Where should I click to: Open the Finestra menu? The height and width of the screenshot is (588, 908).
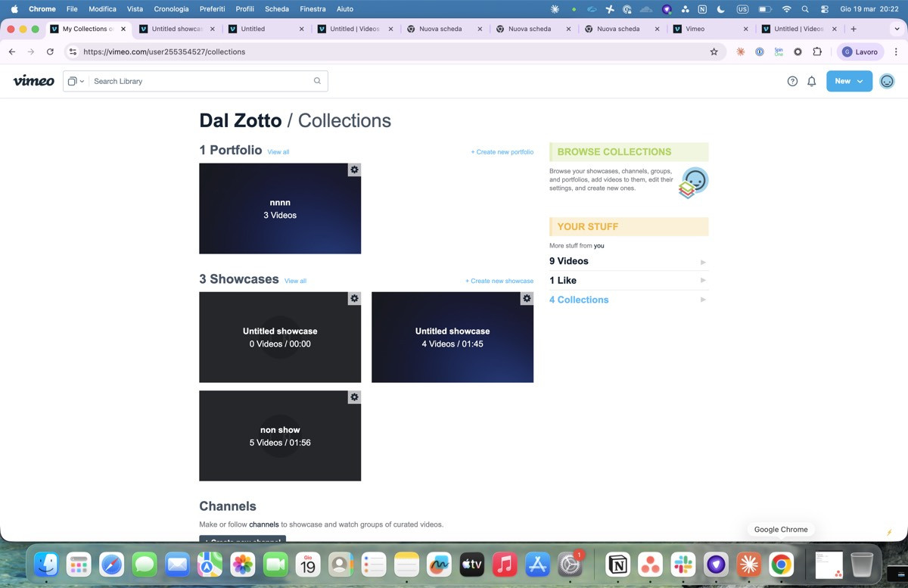pos(313,9)
